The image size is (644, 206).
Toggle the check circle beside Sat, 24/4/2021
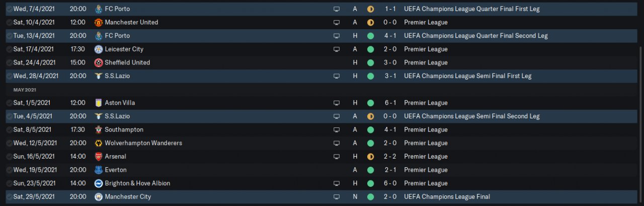(x=10, y=63)
